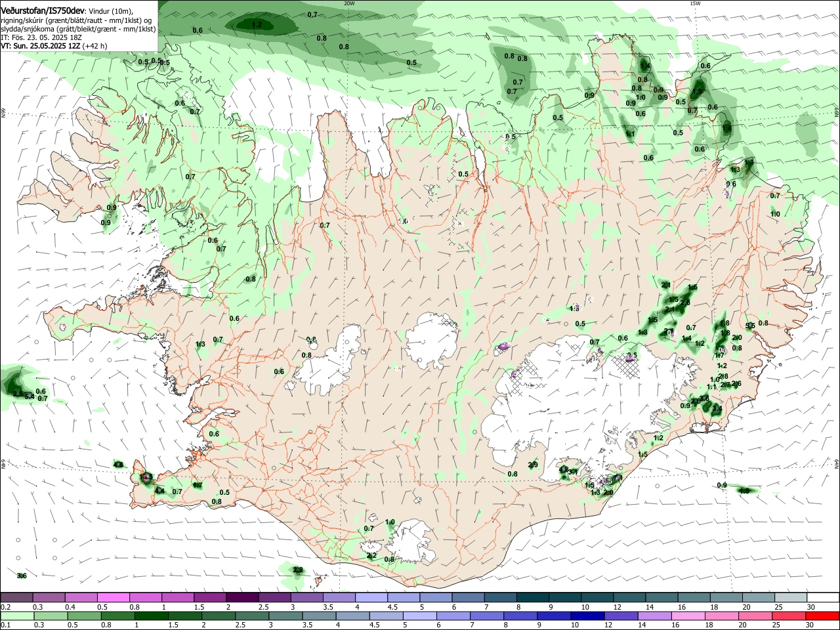Image resolution: width=840 pixels, height=630 pixels.
Task: Select the violet swatch between 14 and 16
Action: (x=656, y=616)
